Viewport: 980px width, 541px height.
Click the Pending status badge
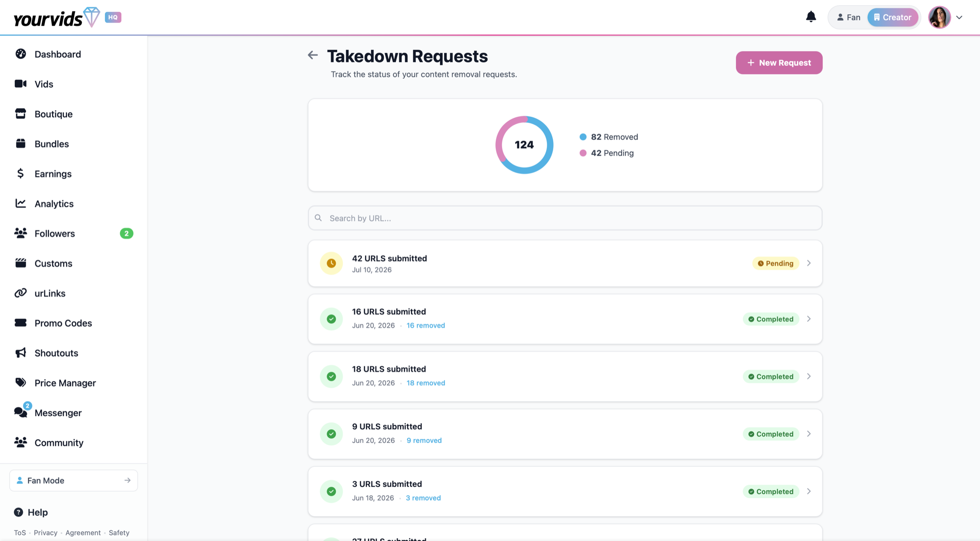776,263
